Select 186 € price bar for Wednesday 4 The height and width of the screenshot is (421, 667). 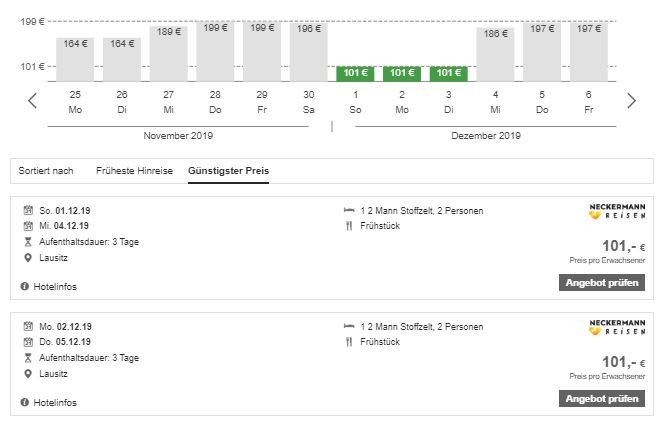pos(495,54)
